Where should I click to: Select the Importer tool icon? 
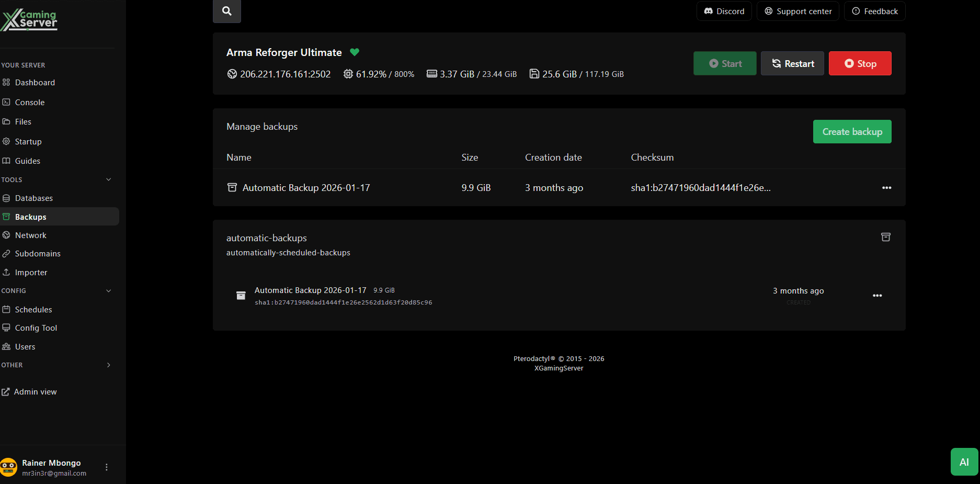point(6,272)
